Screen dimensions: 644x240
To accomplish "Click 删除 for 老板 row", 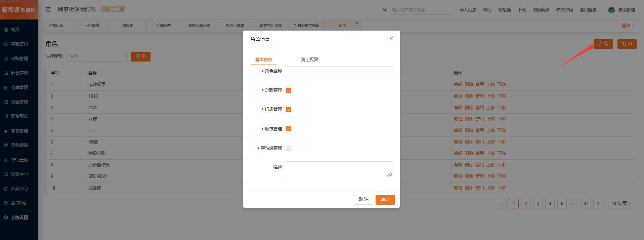I will 469,119.
